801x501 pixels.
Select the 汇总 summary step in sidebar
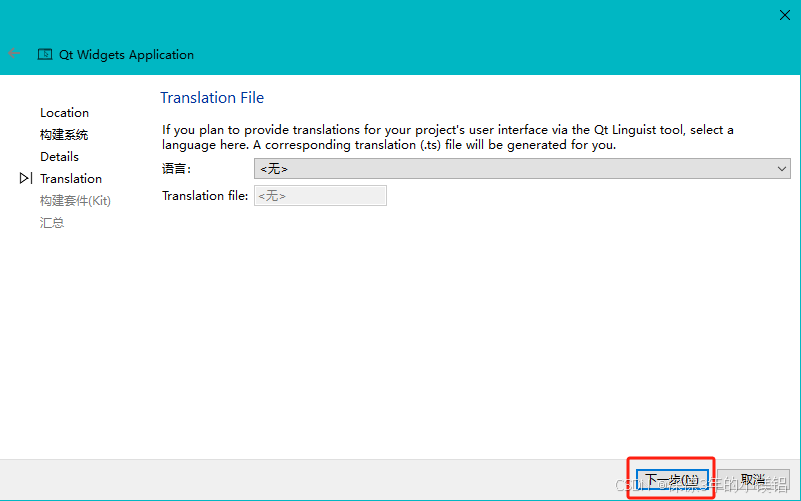pyautogui.click(x=52, y=223)
